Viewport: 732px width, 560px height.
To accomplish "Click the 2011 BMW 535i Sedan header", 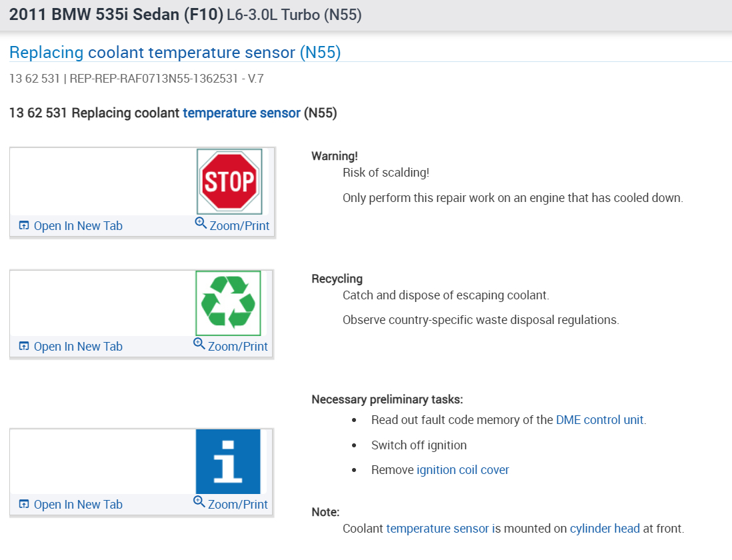I will pos(117,15).
